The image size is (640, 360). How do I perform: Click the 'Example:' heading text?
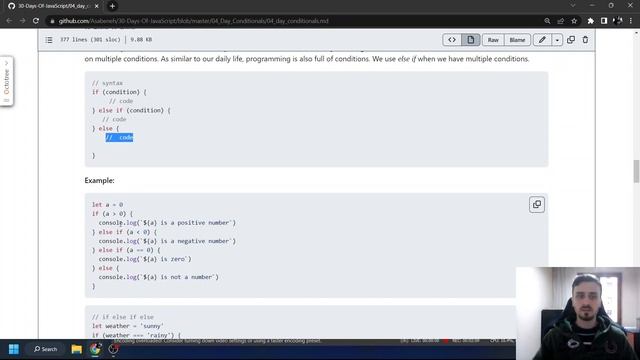tap(99, 180)
